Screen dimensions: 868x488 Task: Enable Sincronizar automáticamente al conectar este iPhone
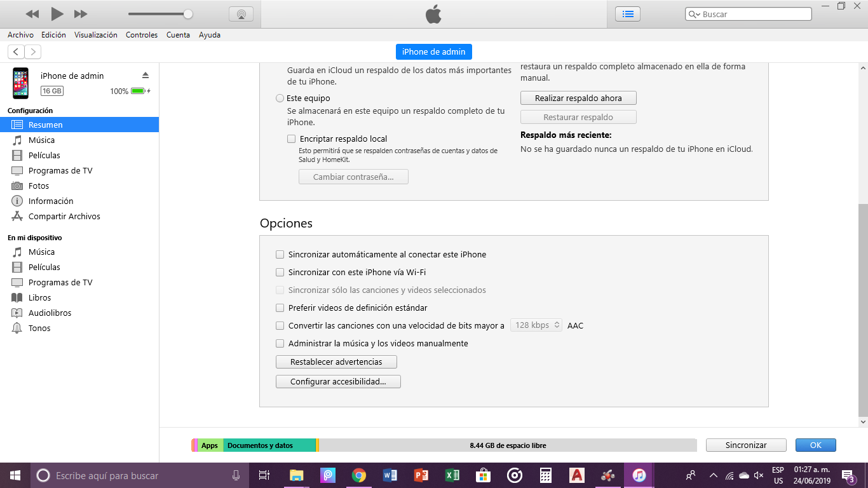[x=280, y=255]
